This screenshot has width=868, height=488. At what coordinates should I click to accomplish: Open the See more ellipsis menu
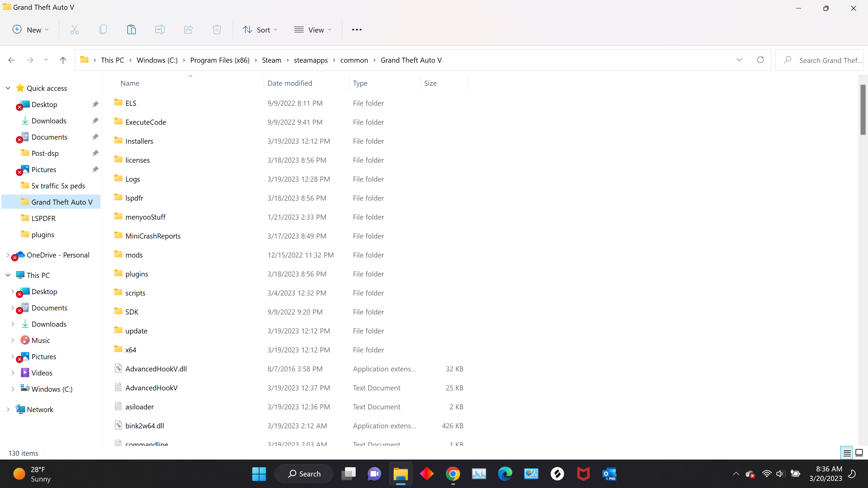[x=357, y=30]
